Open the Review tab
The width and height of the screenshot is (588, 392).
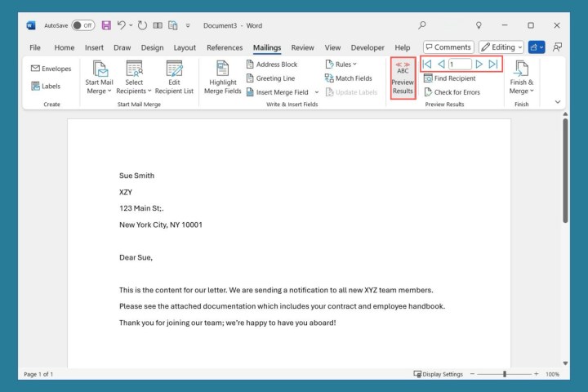pos(302,47)
